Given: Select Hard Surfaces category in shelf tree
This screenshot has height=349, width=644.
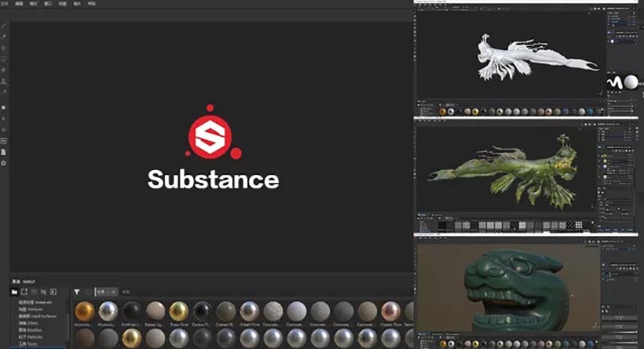Looking at the screenshot, I should [38, 316].
